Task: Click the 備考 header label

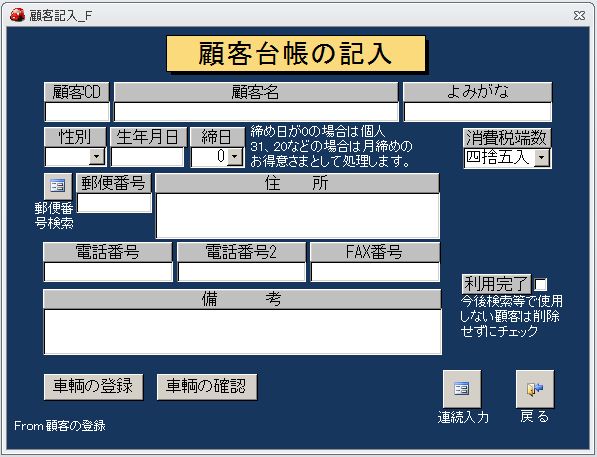Action: coord(242,299)
